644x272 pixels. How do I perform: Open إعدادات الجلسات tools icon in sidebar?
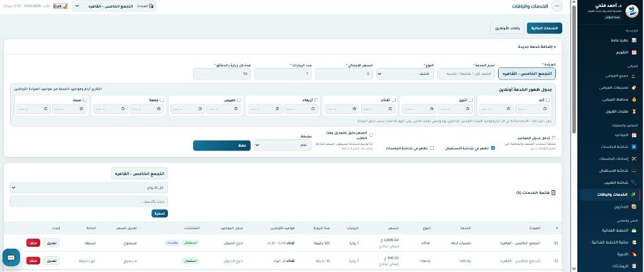(634, 159)
